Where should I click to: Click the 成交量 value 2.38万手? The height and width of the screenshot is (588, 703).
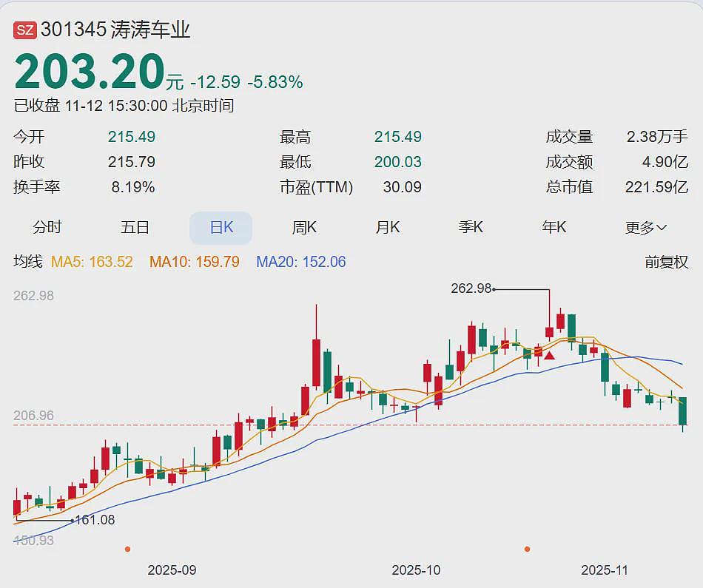(657, 137)
